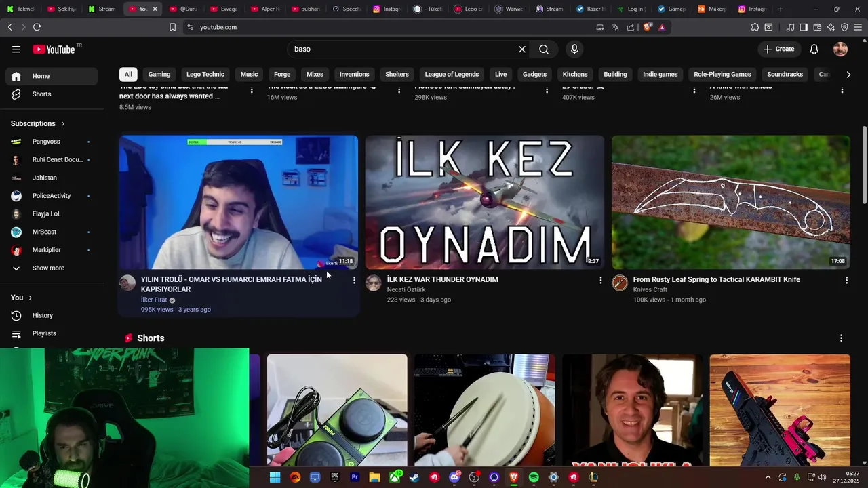Viewport: 868px width, 488px height.
Task: Open the rusty Karambit knife thumbnail
Action: 731,202
